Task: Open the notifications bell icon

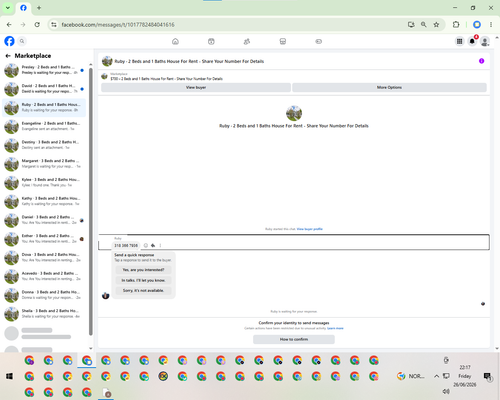Action: pos(472,41)
